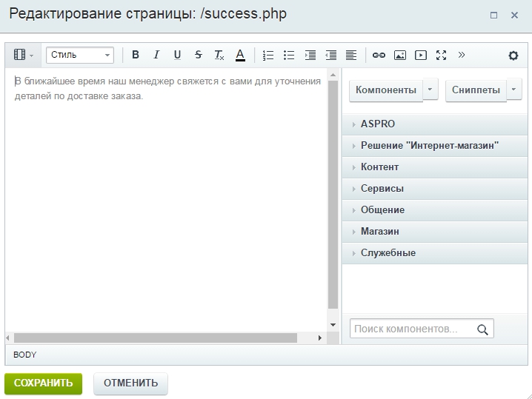The width and height of the screenshot is (532, 399).
Task: Insert a numbered list
Action: point(268,55)
